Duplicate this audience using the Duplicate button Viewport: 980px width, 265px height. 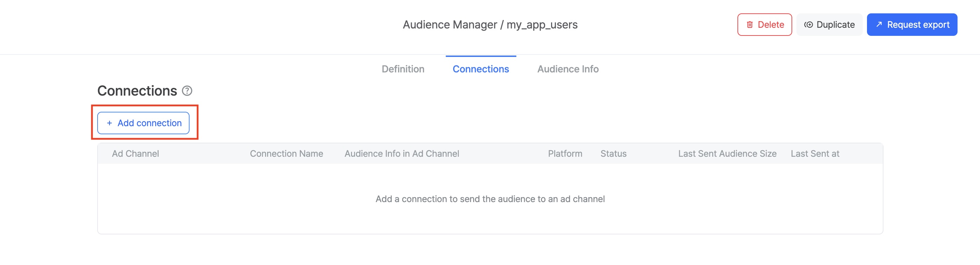click(829, 25)
